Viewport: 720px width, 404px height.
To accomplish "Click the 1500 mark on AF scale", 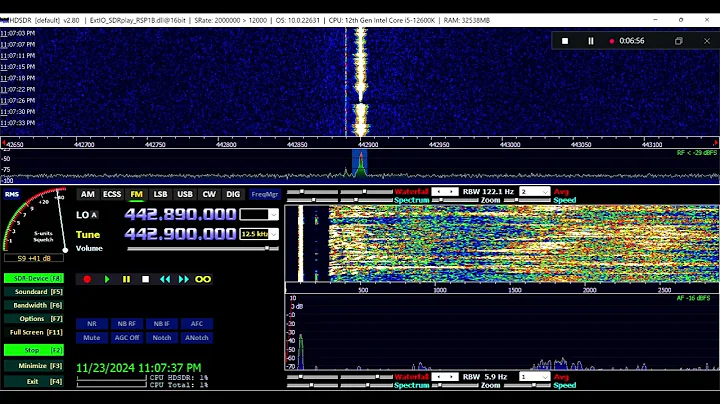I will click(x=515, y=290).
